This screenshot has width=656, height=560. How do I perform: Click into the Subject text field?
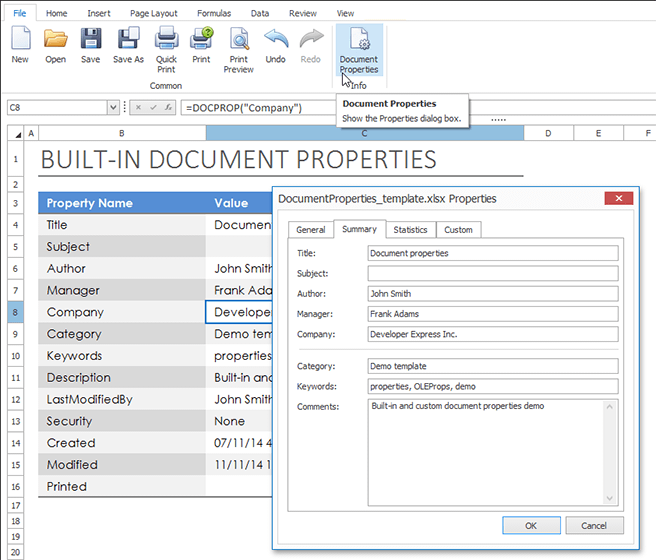[x=492, y=273]
